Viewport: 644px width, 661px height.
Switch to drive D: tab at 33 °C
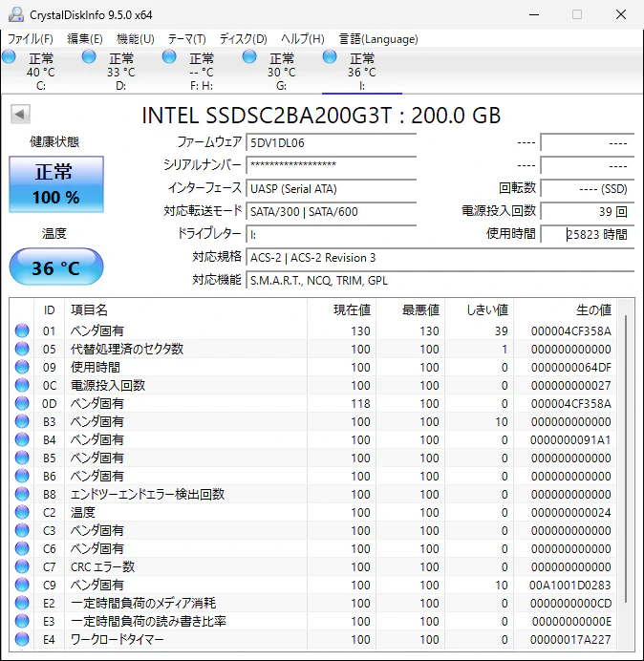tap(121, 71)
